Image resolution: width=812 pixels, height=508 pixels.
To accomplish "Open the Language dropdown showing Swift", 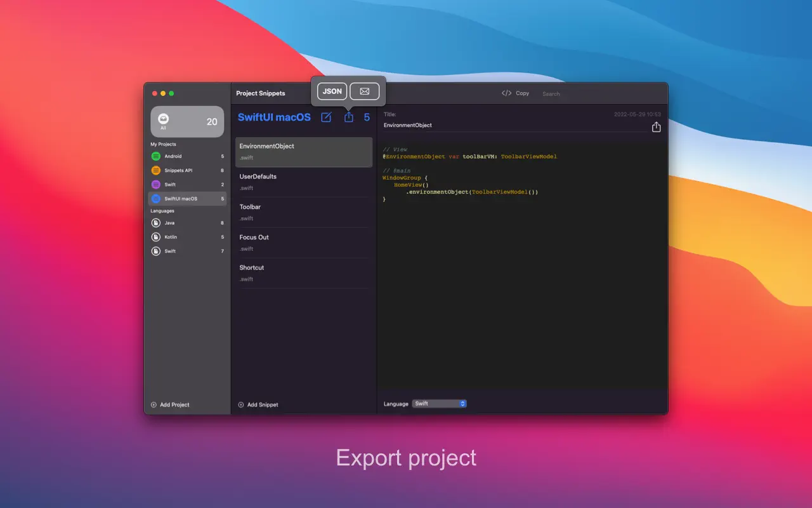I will [x=439, y=403].
